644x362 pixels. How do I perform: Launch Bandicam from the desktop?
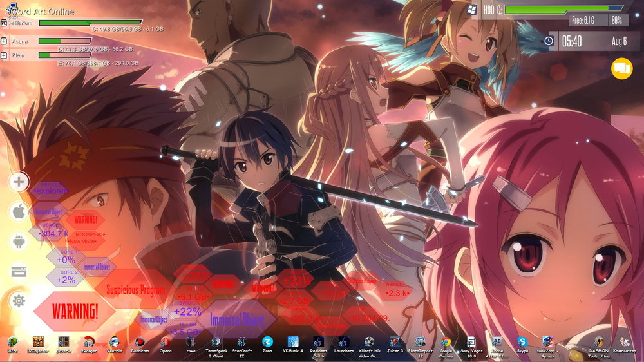[x=139, y=342]
